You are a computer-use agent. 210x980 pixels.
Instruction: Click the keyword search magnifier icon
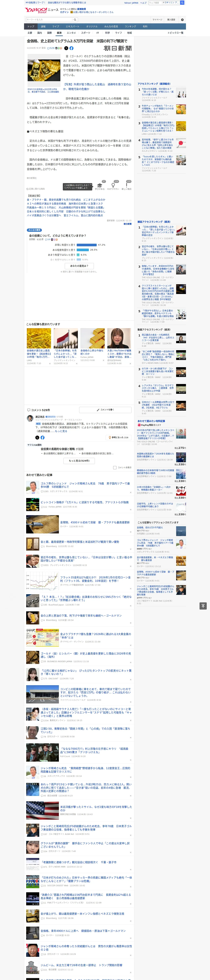75,19
